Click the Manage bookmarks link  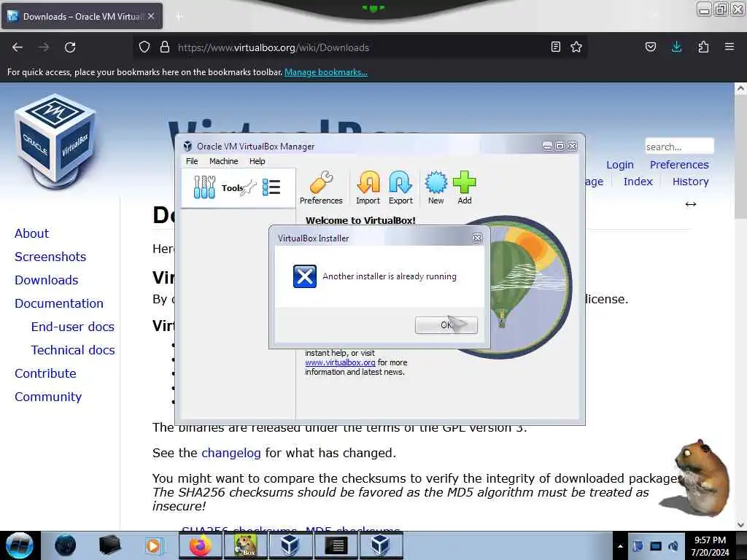(326, 72)
